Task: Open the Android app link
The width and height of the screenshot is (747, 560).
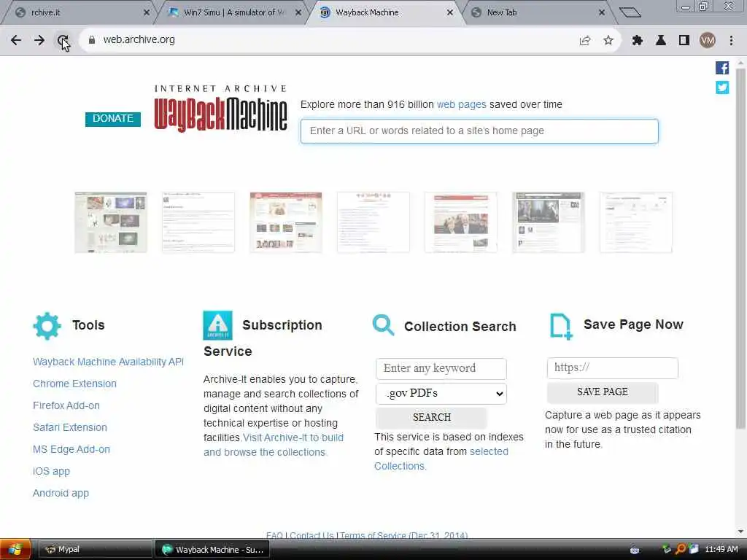Action: (x=61, y=494)
